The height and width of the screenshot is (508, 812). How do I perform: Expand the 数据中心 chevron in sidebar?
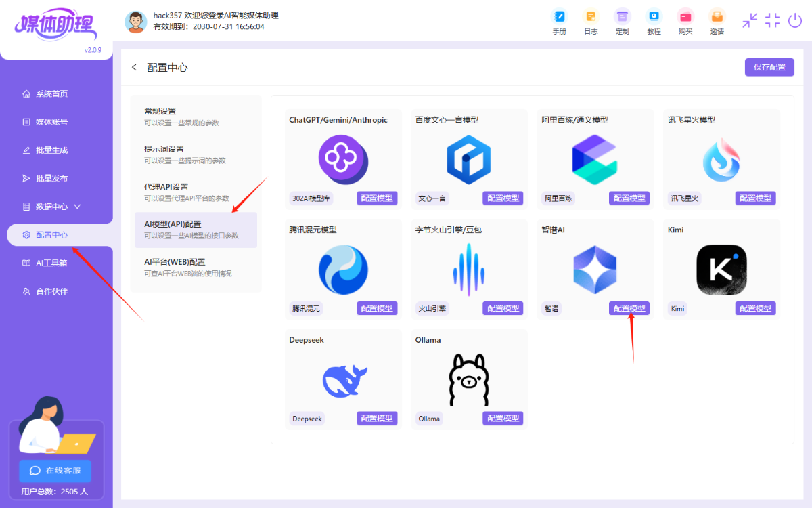point(77,206)
